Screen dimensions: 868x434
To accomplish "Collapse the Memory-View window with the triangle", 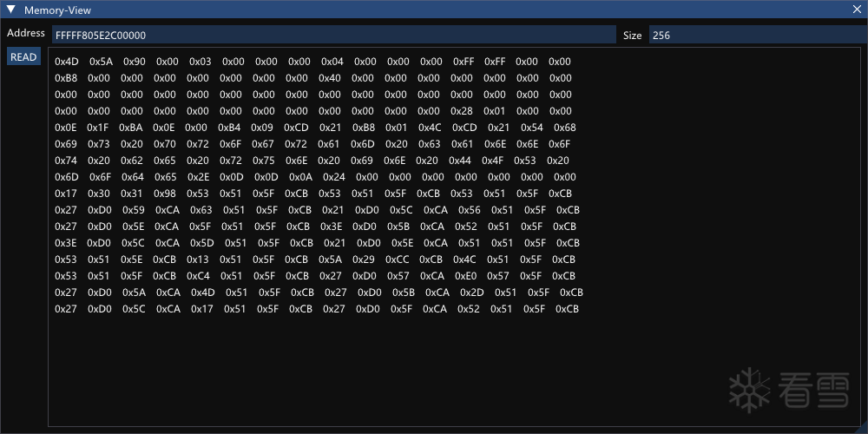I will (x=10, y=10).
